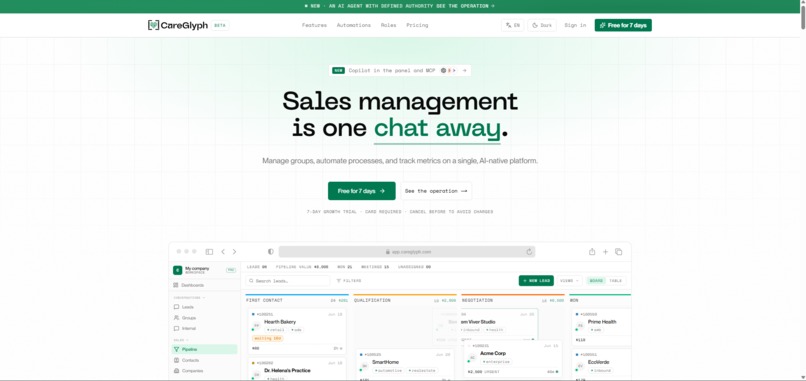Click the browser forward chevron in preview
The width and height of the screenshot is (806, 381).
pos(234,252)
